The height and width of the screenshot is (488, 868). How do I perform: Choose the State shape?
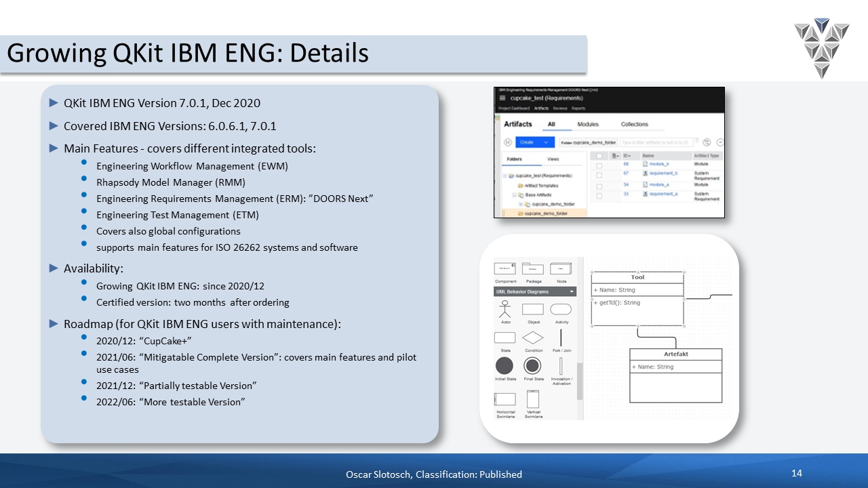pyautogui.click(x=505, y=338)
